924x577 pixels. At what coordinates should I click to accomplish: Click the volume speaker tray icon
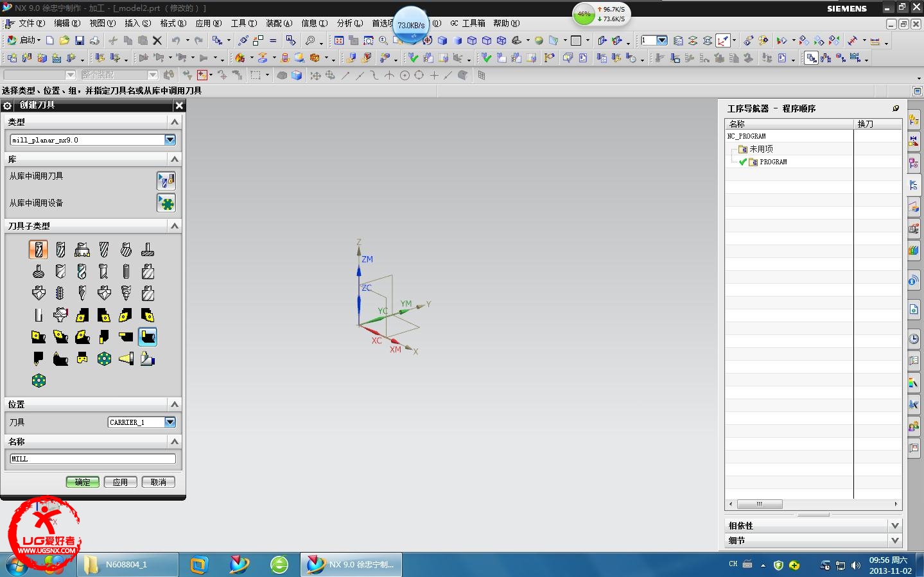[x=855, y=565]
